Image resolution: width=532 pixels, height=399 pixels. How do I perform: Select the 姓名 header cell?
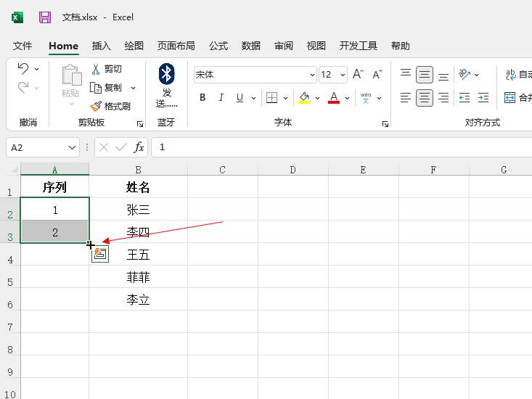pos(138,186)
